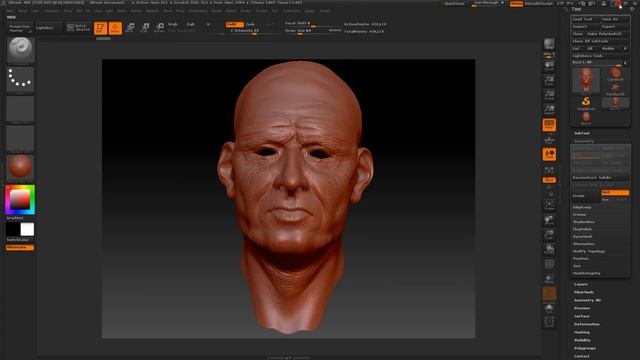Screen dimensions: 640x360
Task: Open the Alpha menu
Action: (x=11, y=11)
